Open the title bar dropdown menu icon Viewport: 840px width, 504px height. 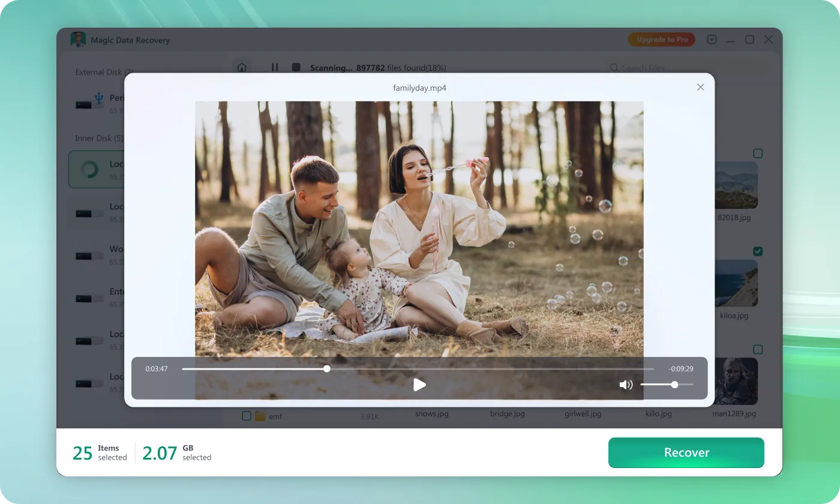point(712,40)
